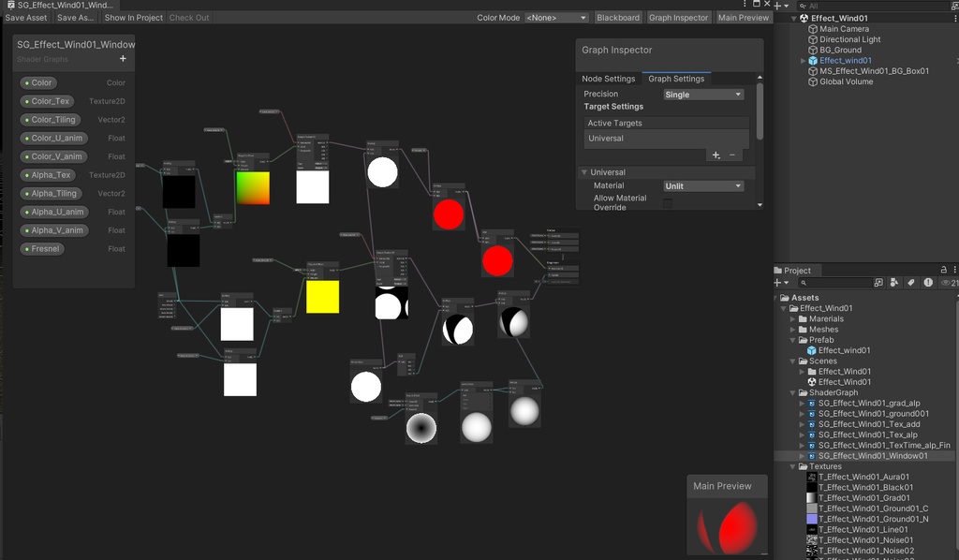Click the search magnifier in Hierarchy panel
This screenshot has width=959, height=560.
[x=803, y=6]
